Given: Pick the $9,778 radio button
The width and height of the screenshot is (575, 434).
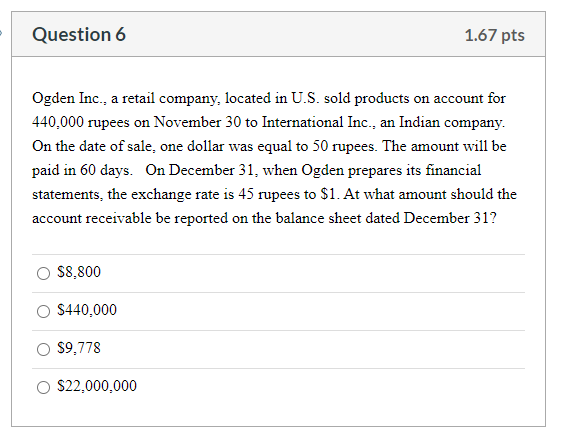Looking at the screenshot, I should (43, 349).
